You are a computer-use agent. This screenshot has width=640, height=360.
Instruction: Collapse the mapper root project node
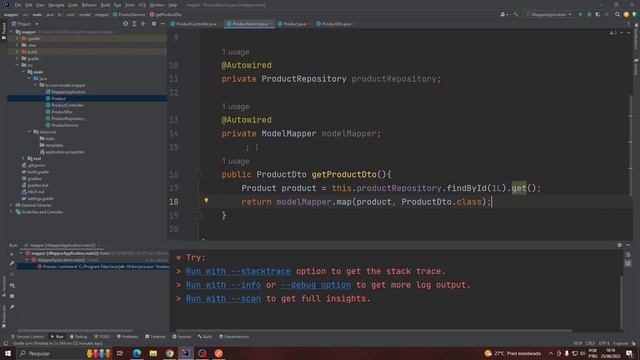[x=12, y=32]
